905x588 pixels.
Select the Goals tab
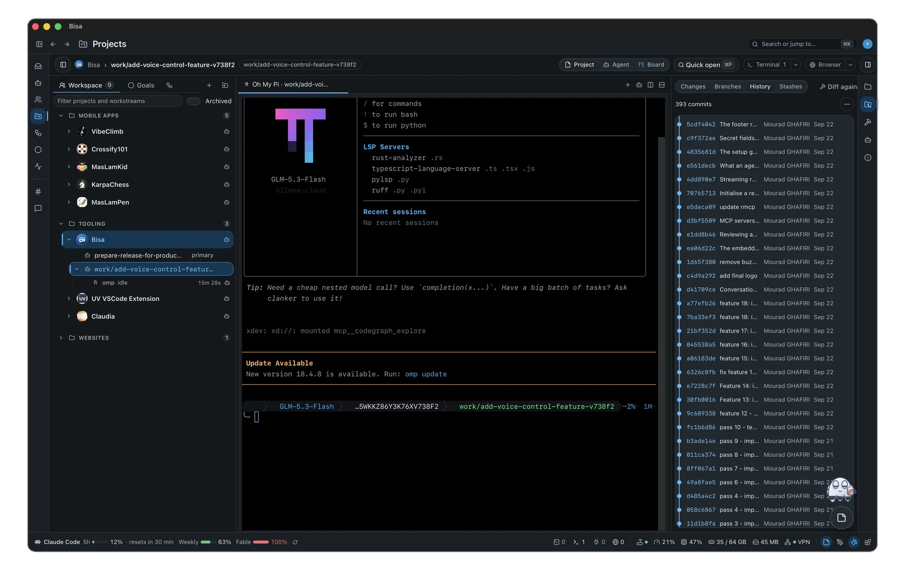(x=141, y=85)
